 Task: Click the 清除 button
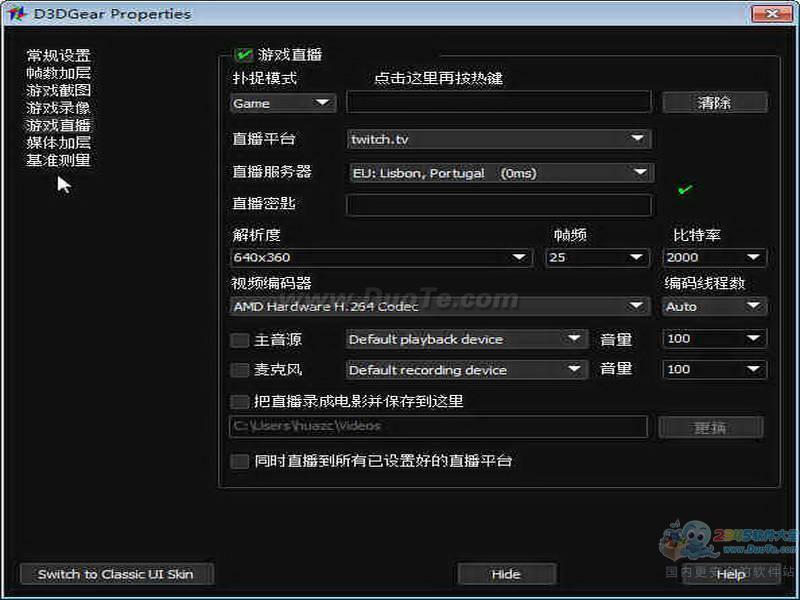(x=714, y=103)
